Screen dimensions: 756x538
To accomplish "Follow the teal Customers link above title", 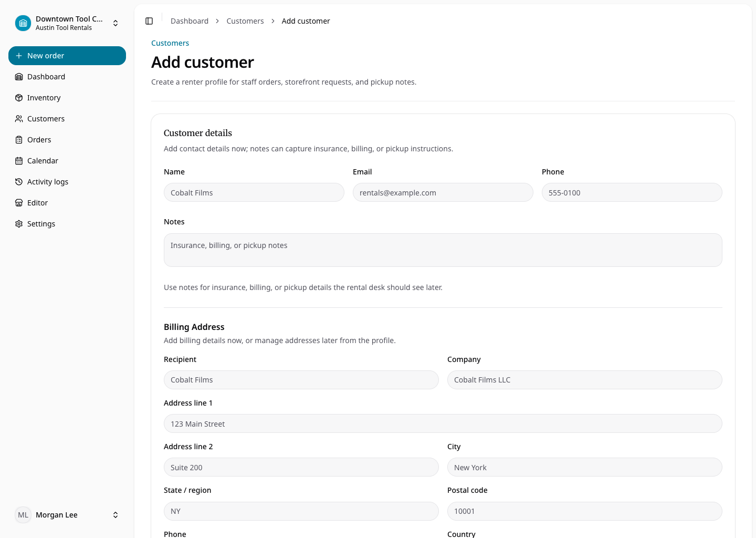I will click(x=170, y=43).
